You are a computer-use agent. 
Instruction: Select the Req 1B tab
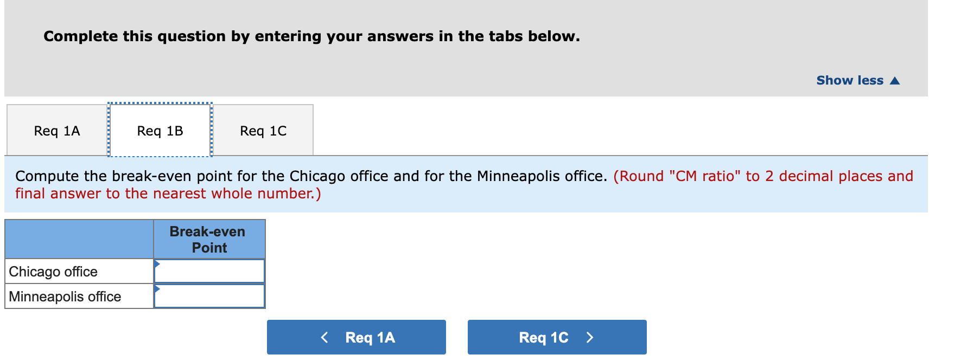click(160, 130)
